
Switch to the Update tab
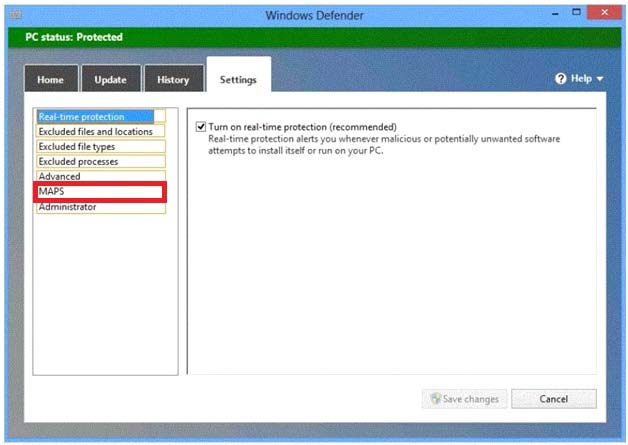[111, 79]
